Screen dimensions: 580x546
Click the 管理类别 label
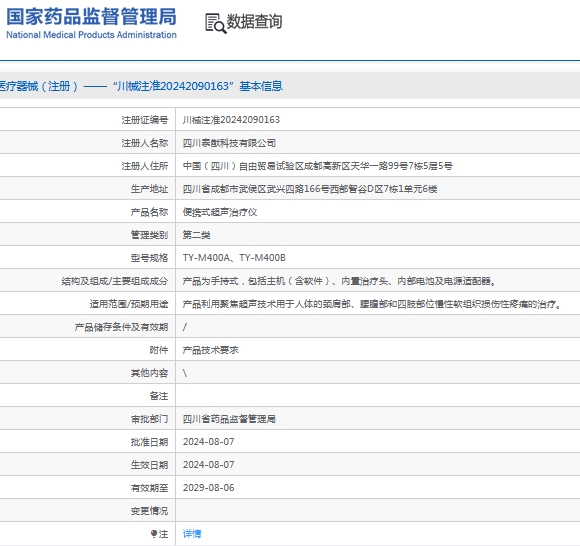click(x=149, y=235)
